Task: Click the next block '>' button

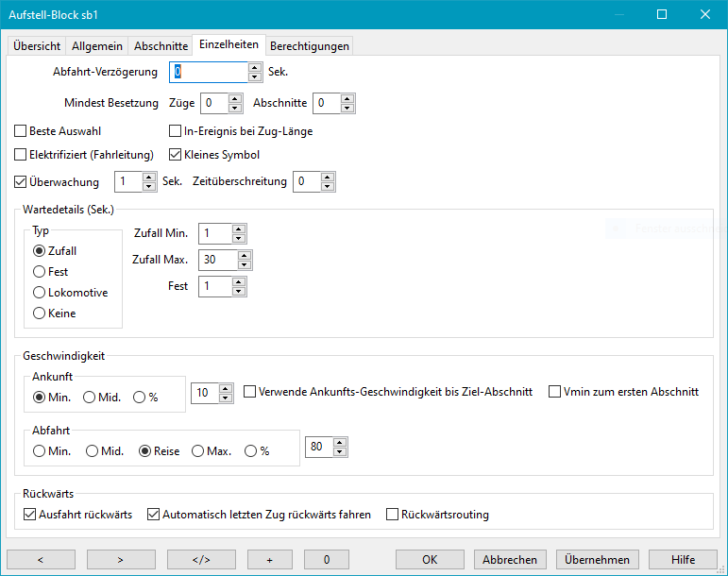Action: (121, 559)
